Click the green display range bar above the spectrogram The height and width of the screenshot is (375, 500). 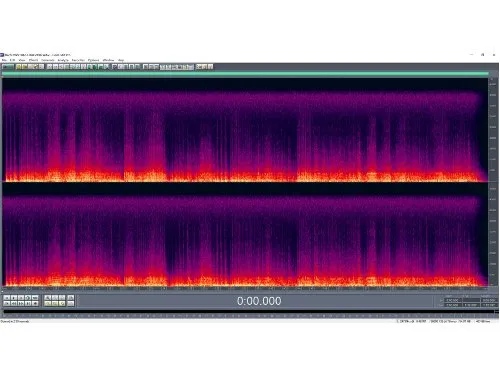point(245,73)
